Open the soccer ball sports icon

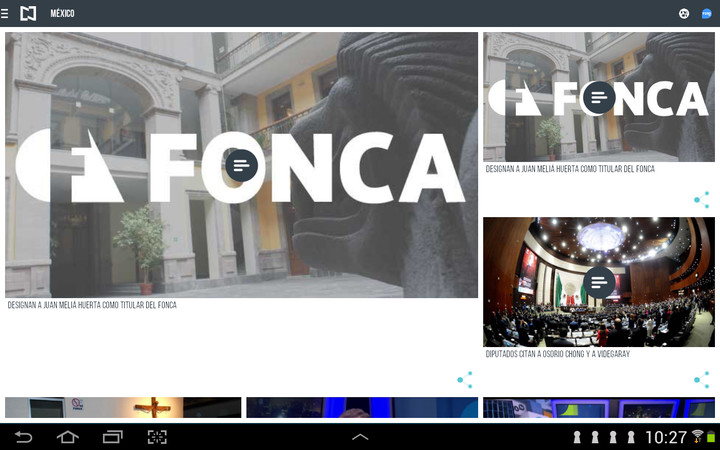pyautogui.click(x=684, y=14)
